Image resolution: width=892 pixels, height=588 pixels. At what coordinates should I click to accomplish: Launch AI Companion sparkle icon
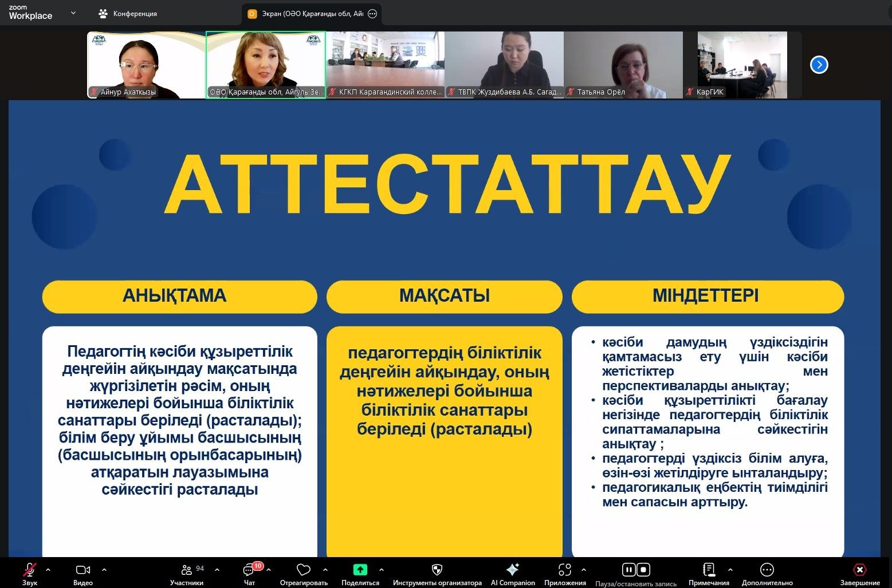513,570
